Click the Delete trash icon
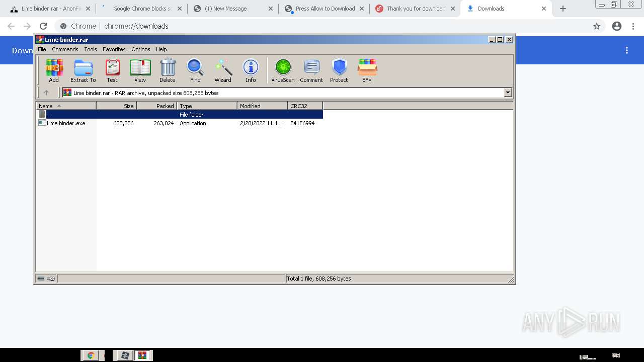The image size is (644, 362). pos(168,70)
